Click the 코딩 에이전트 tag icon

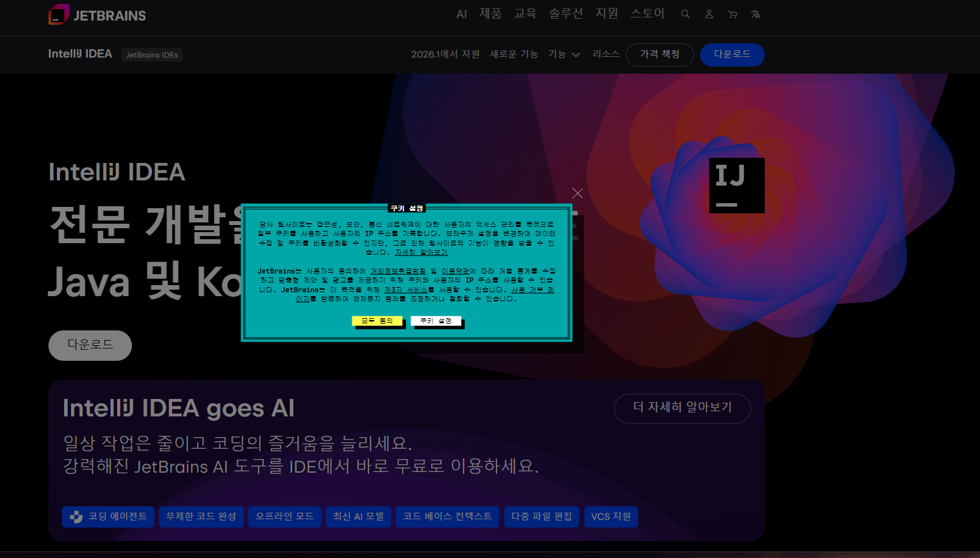click(76, 517)
